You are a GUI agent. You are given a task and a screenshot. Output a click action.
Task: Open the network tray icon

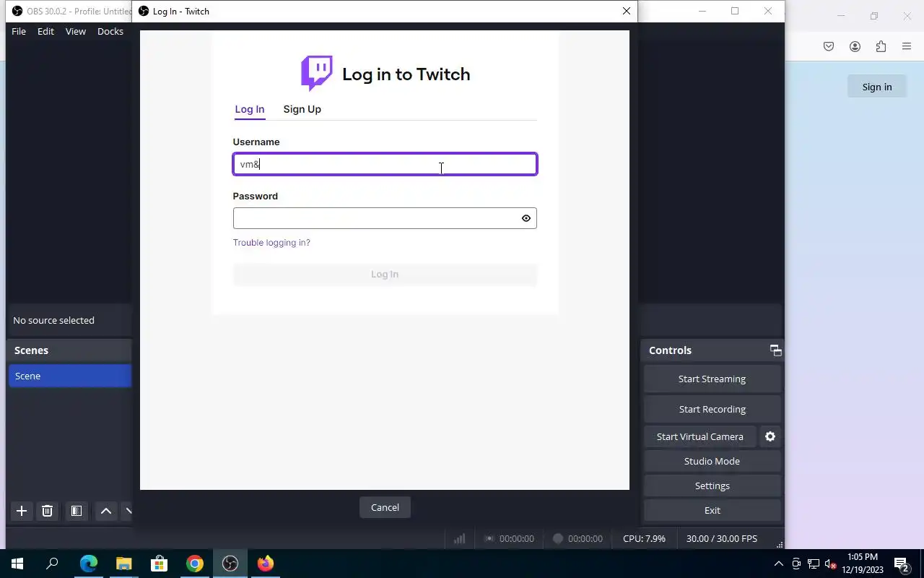click(814, 564)
